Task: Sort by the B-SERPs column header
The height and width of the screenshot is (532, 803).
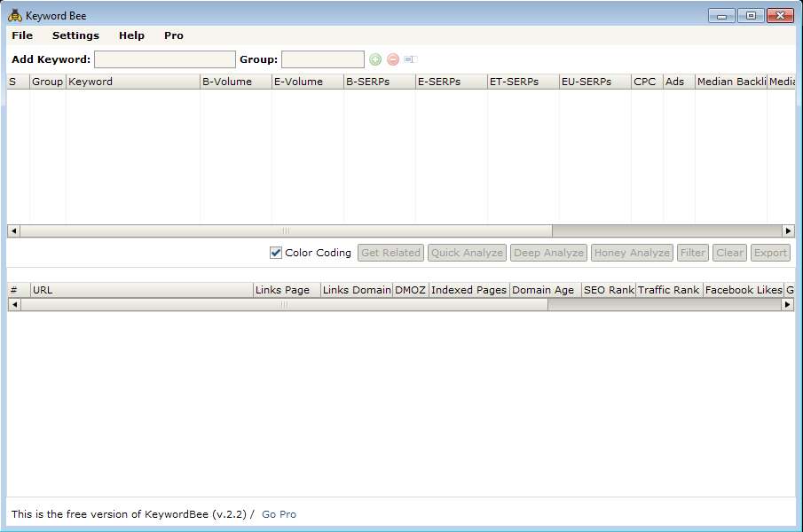Action: (380, 82)
